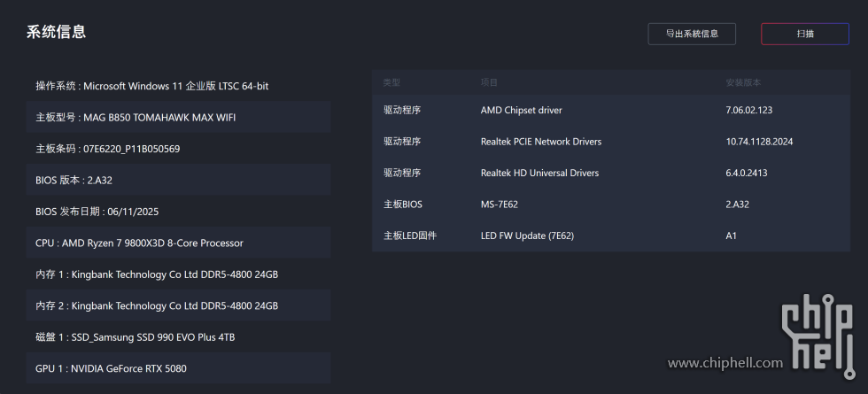The image size is (868, 394).
Task: Click the 内存 2 Kingbank DDR5-4800 row
Action: click(x=178, y=305)
